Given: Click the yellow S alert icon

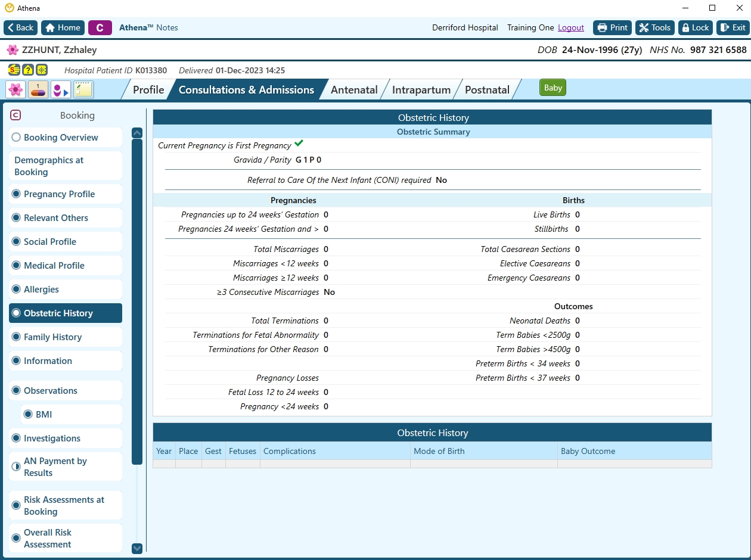Looking at the screenshot, I should click(x=14, y=70).
